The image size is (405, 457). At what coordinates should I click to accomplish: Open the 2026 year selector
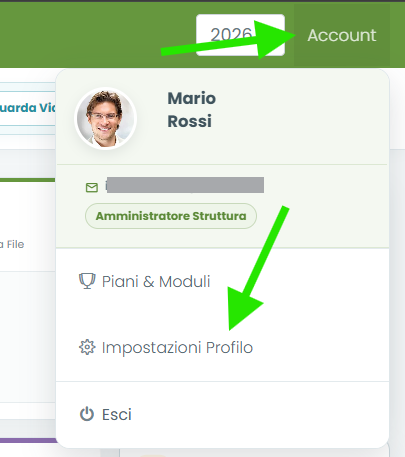(240, 35)
